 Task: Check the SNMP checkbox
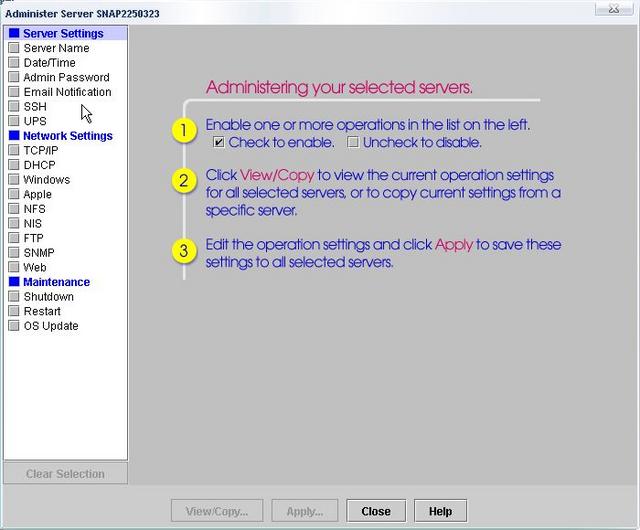pos(14,253)
